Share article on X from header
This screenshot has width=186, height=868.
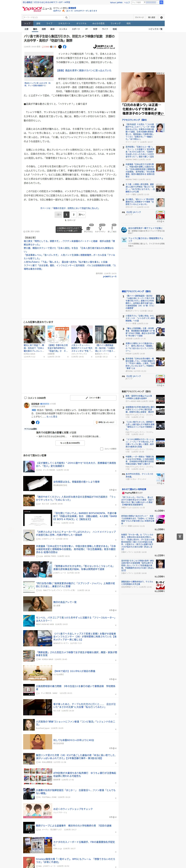point(60,47)
